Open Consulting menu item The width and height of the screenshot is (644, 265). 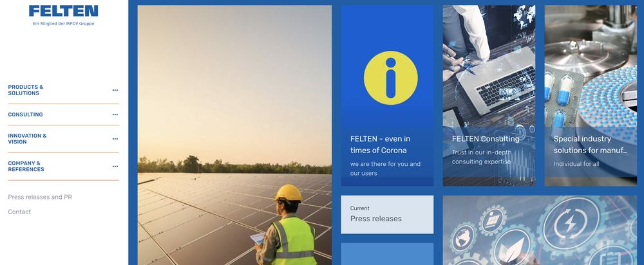tap(26, 114)
